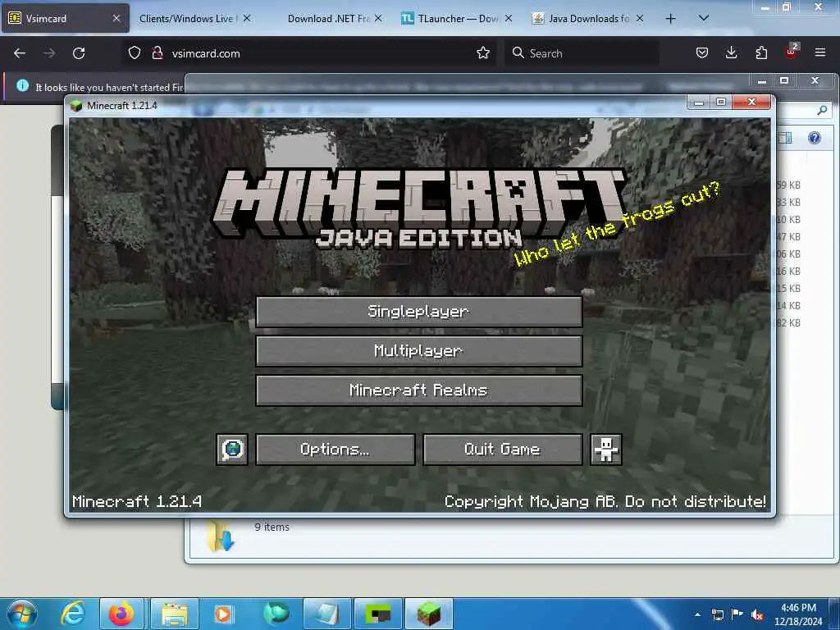The width and height of the screenshot is (840, 630).
Task: Click the info icon in notification bar
Action: tap(22, 85)
